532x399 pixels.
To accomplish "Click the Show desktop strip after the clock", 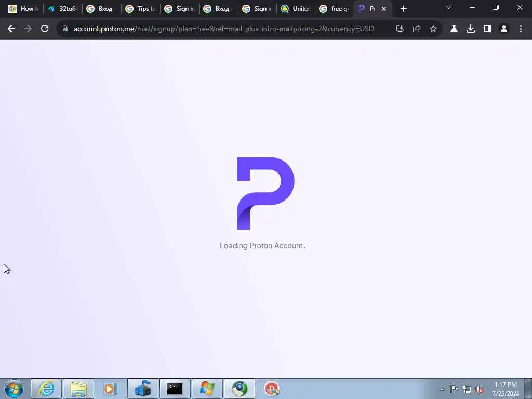I will pyautogui.click(x=528, y=389).
